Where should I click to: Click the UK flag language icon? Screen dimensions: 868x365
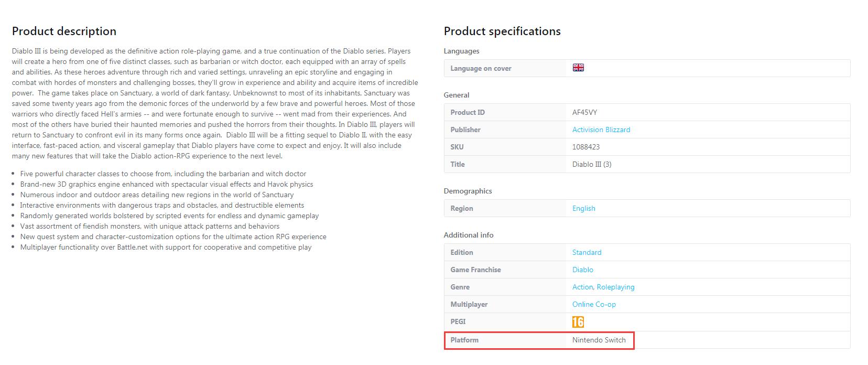(578, 68)
